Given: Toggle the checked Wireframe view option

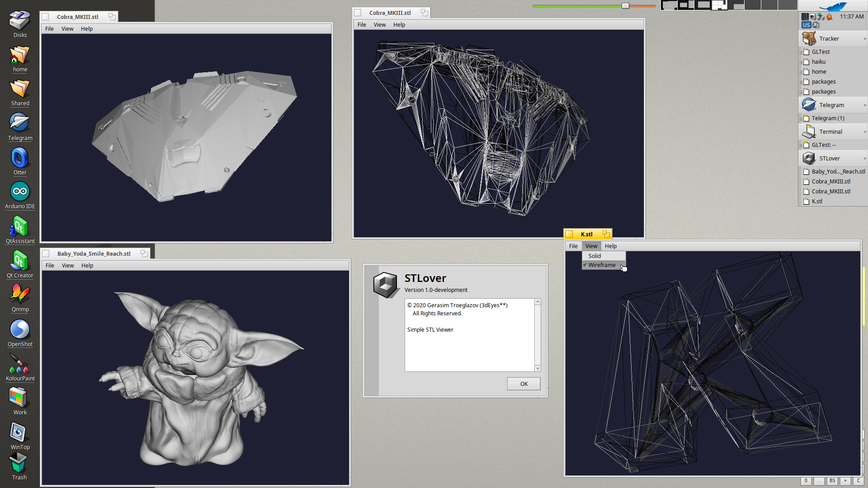Looking at the screenshot, I should click(x=604, y=265).
